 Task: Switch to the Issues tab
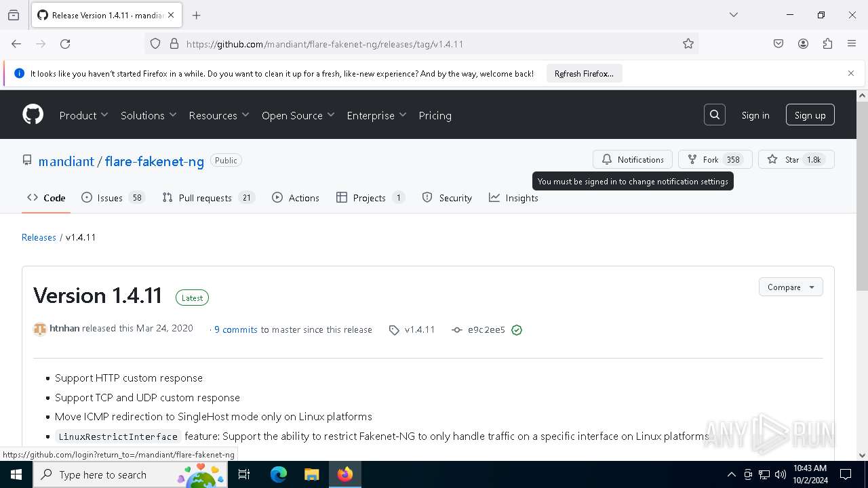tap(113, 198)
